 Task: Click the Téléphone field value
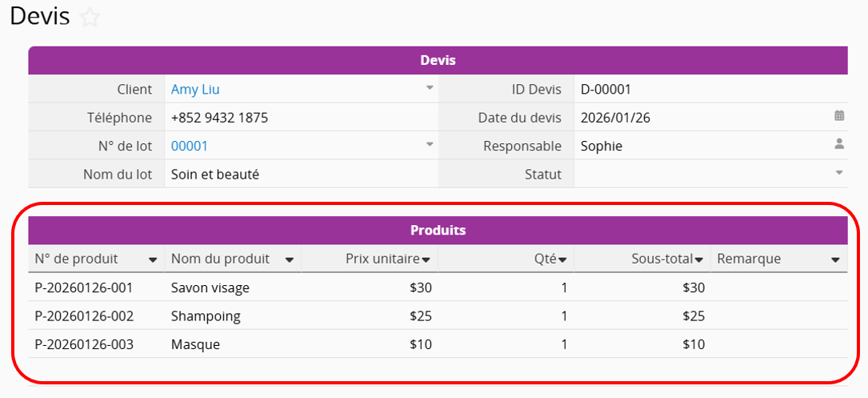tap(219, 118)
